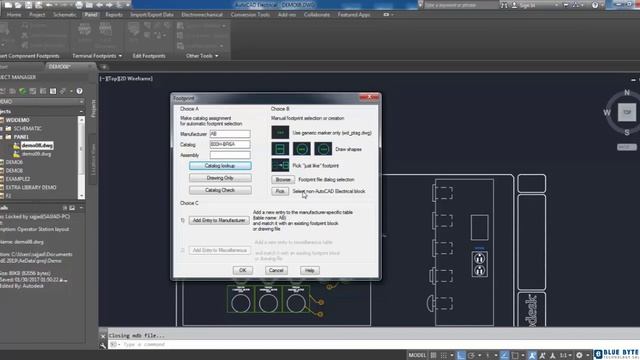Screen dimensions: 640x360
Task: Click the TOP face of the ViewCube
Action: click(x=627, y=112)
